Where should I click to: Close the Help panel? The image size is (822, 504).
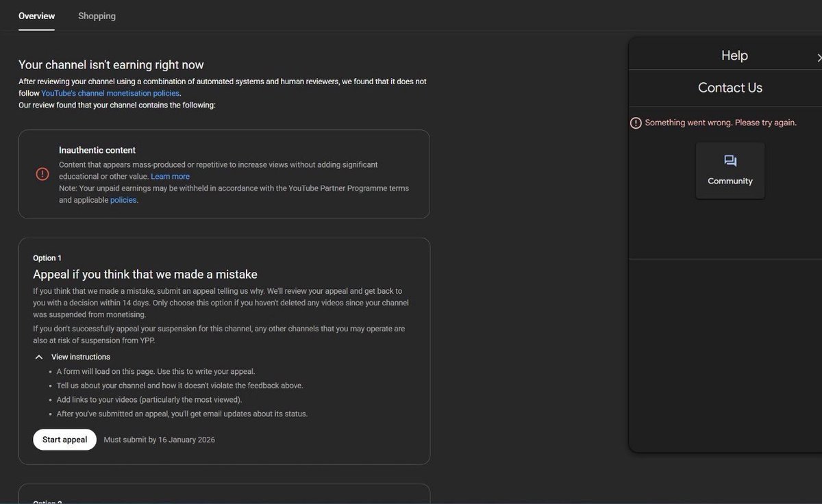[x=819, y=58]
